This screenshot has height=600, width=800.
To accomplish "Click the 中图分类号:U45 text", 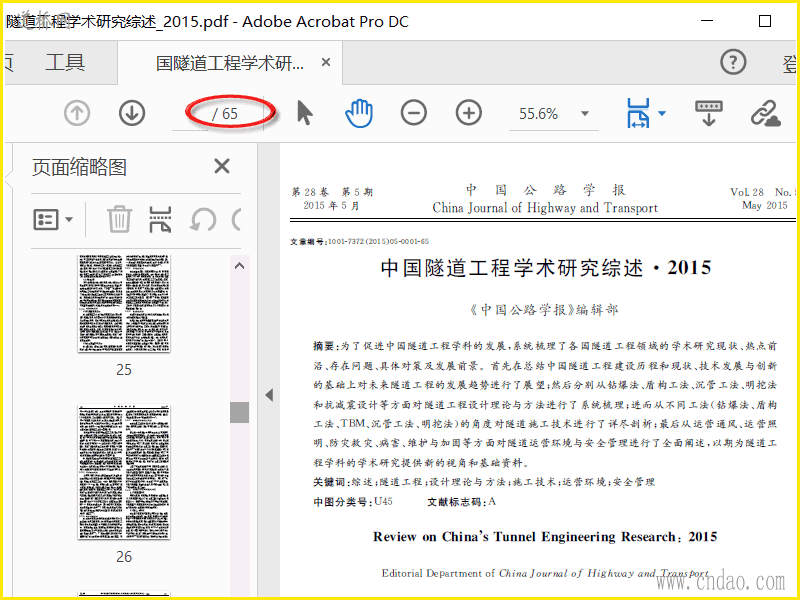I will click(x=353, y=502).
